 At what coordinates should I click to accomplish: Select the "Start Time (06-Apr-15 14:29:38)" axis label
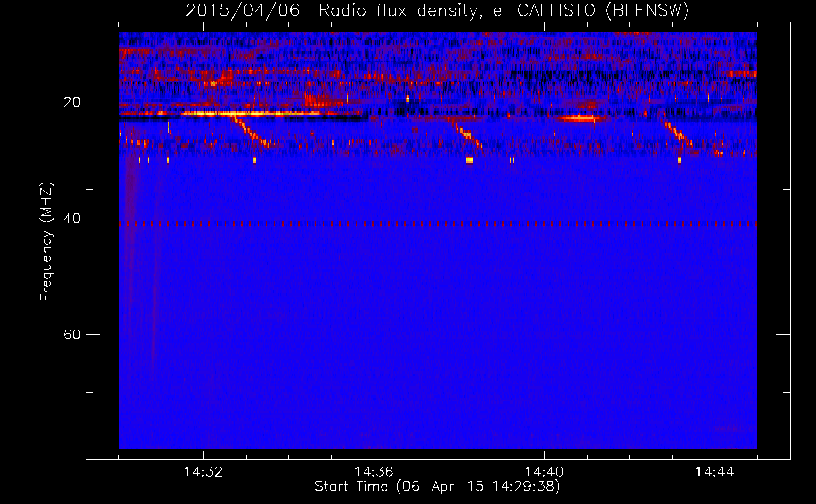point(437,487)
